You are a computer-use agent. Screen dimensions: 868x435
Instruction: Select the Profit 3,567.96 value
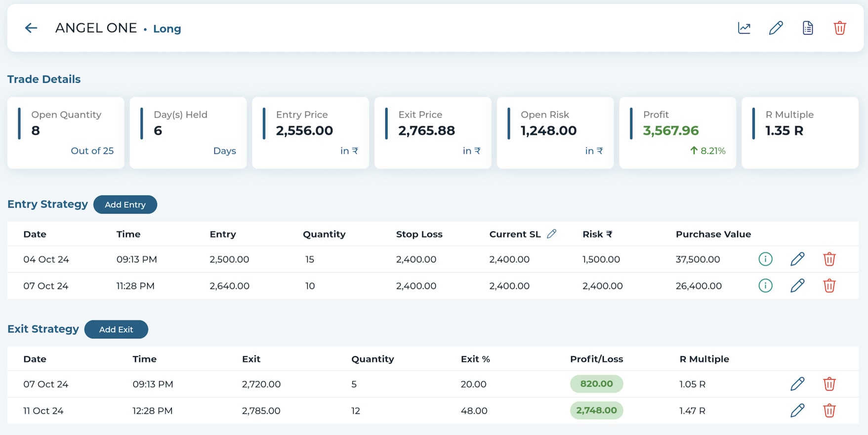[x=671, y=130]
